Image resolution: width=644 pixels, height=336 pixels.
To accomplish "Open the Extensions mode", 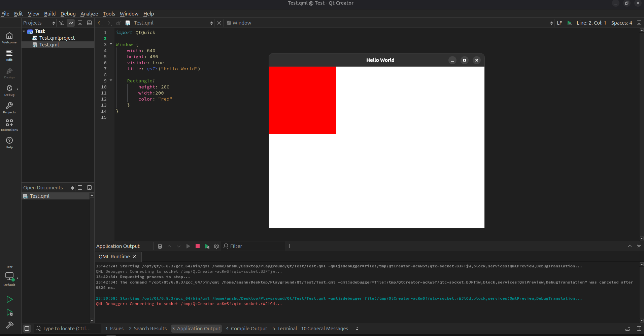I will [x=9, y=125].
